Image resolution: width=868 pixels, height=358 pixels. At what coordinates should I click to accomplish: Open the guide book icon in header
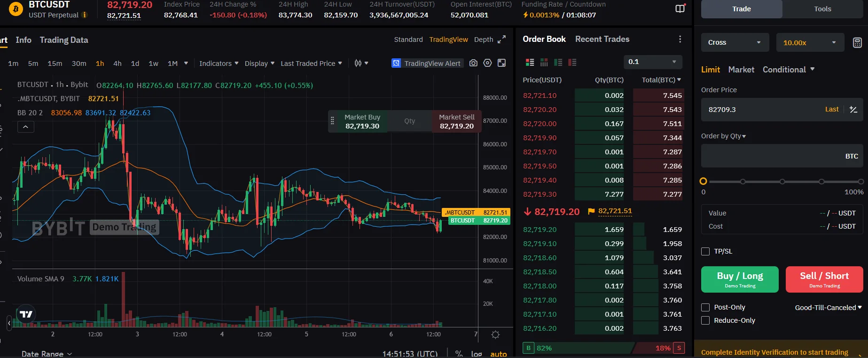point(680,9)
